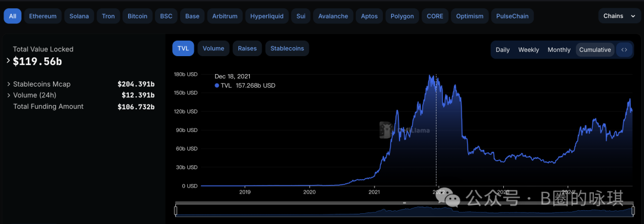The width and height of the screenshot is (644, 224).
Task: Switch to the All chains tab
Action: tap(13, 17)
